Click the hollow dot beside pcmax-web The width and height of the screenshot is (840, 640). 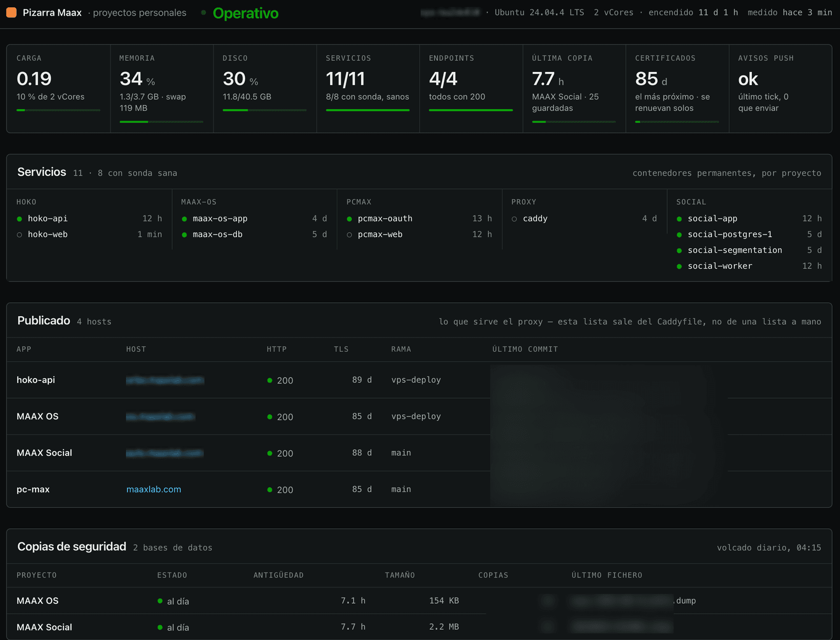(x=349, y=234)
